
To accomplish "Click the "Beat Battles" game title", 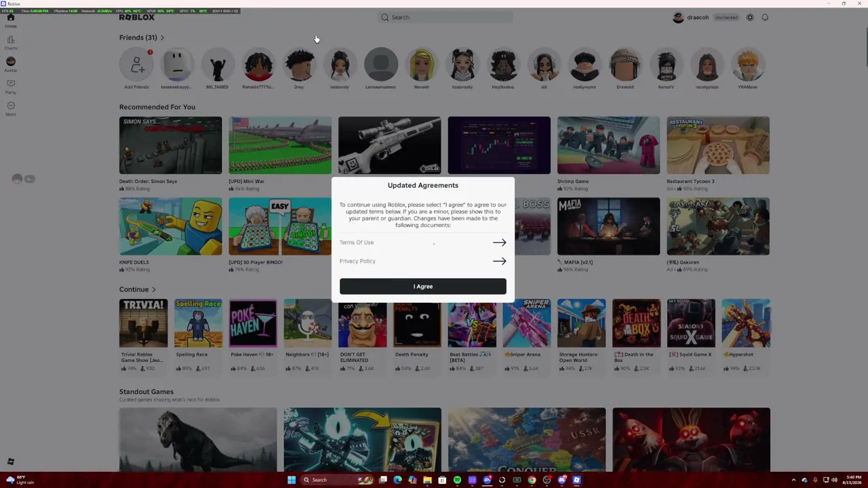I will click(x=470, y=357).
